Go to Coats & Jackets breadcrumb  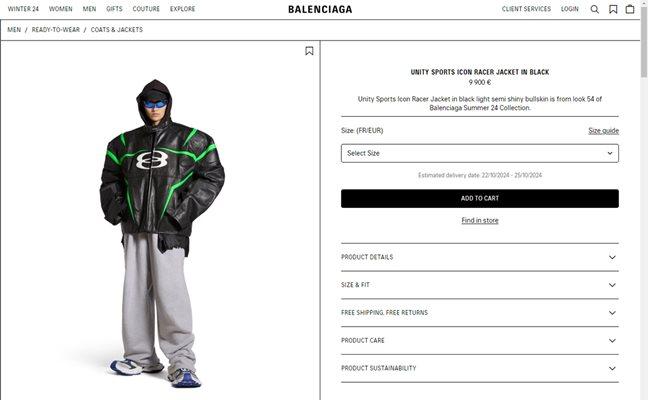117,30
